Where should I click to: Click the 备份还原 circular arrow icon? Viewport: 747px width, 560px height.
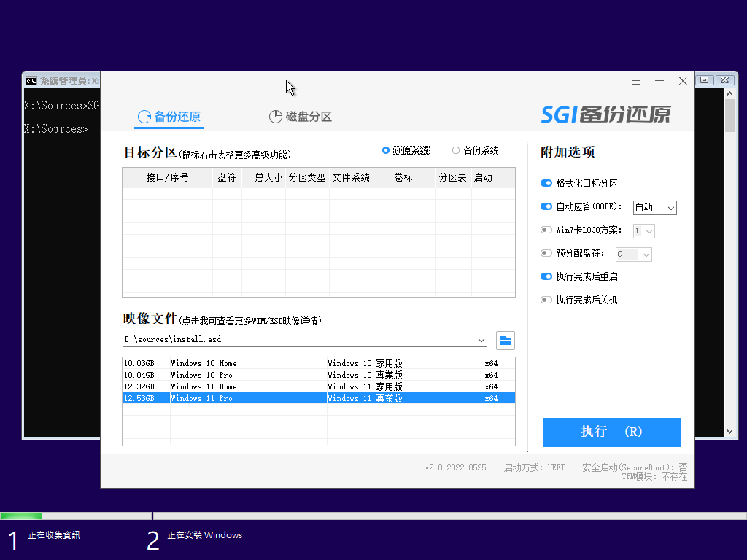tap(143, 117)
